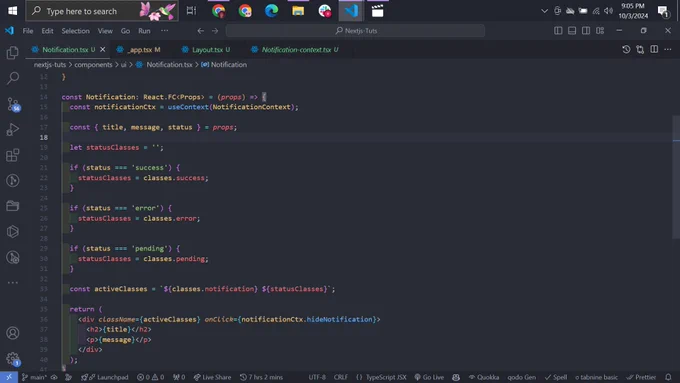This screenshot has height=383, width=680.
Task: Toggle the primary side bar visibility
Action: pyautogui.click(x=558, y=31)
